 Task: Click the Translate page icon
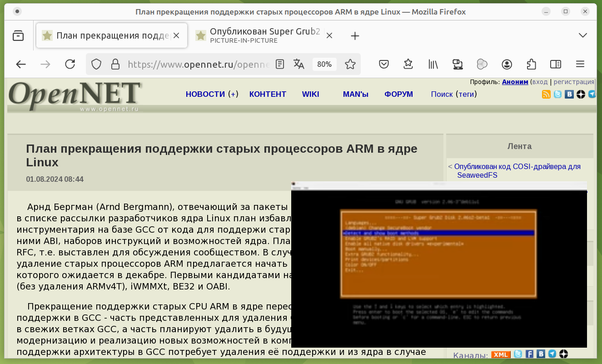tap(299, 64)
